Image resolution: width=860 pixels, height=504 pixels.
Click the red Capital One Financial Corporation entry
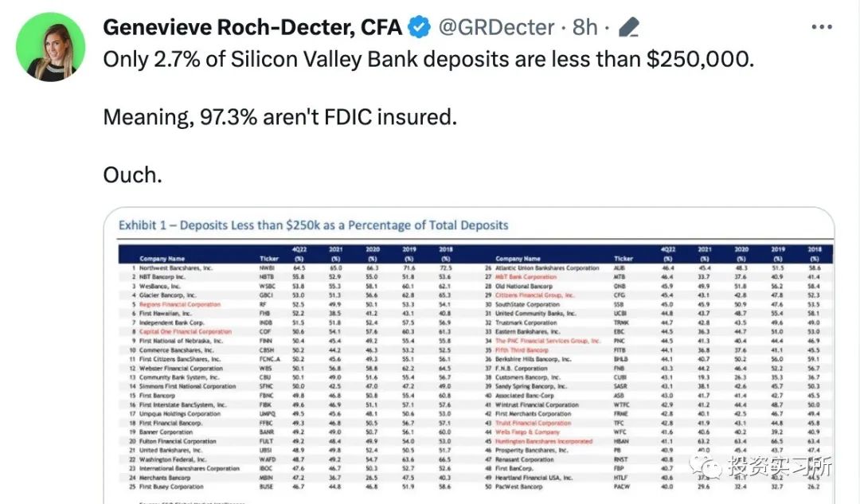click(186, 332)
